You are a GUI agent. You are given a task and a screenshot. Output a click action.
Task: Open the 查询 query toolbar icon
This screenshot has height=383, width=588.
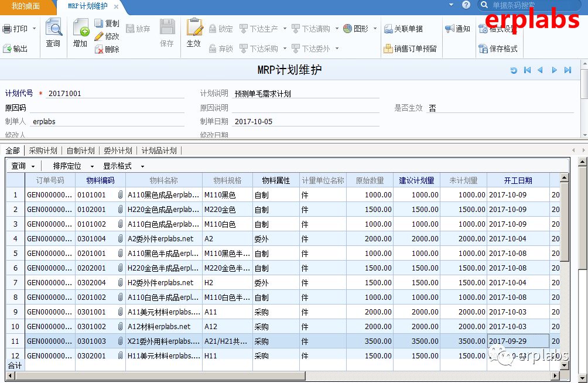(x=54, y=27)
